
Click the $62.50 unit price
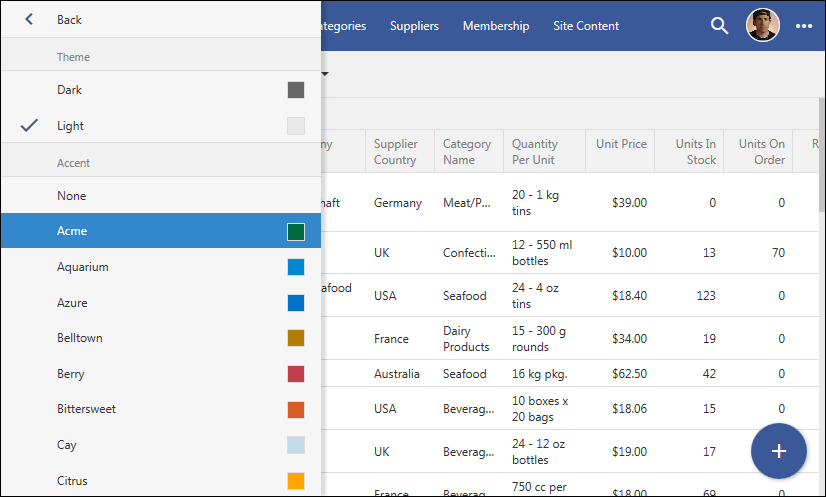tap(630, 374)
